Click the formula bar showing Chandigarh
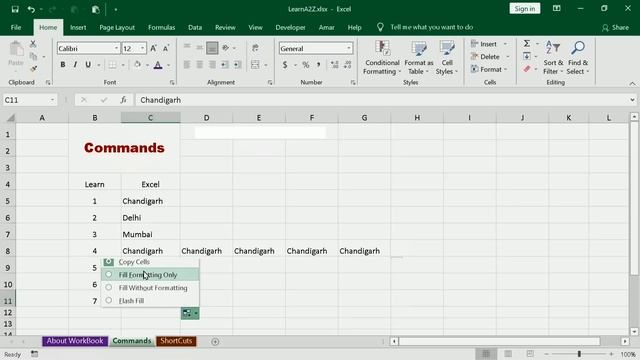 (x=382, y=100)
